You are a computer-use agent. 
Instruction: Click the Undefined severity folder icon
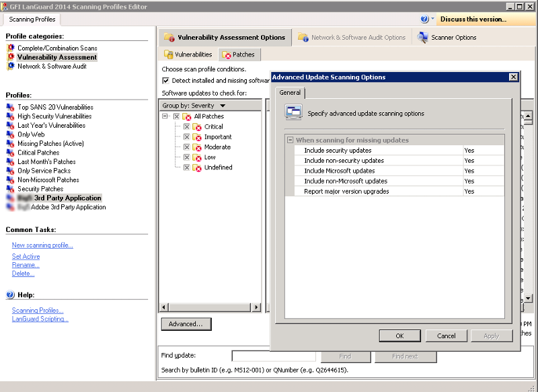tap(197, 167)
